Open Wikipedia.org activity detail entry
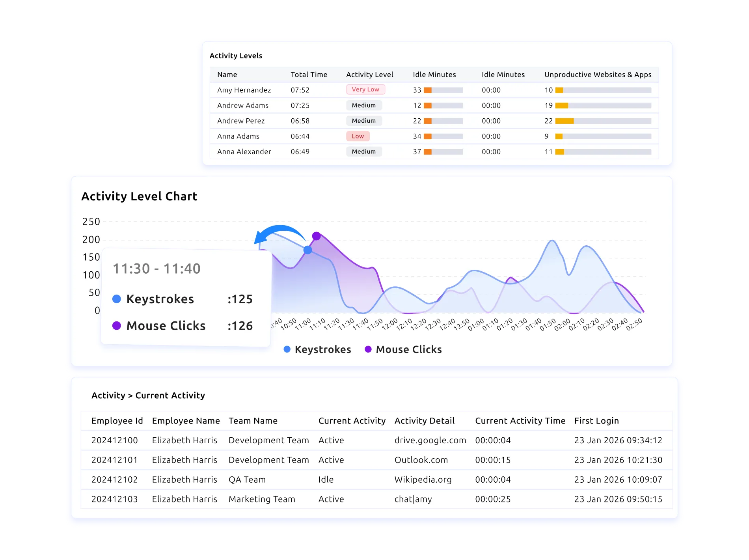 tap(423, 480)
